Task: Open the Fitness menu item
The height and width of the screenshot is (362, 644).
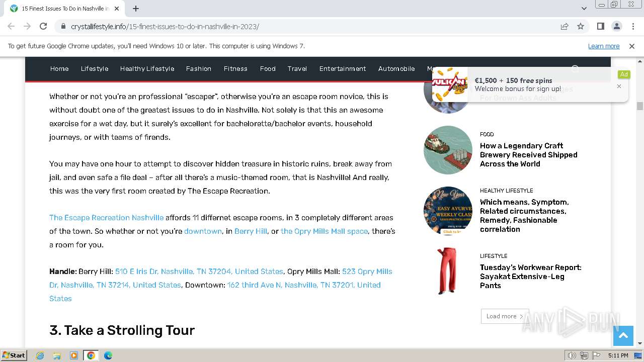Action: [x=235, y=69]
